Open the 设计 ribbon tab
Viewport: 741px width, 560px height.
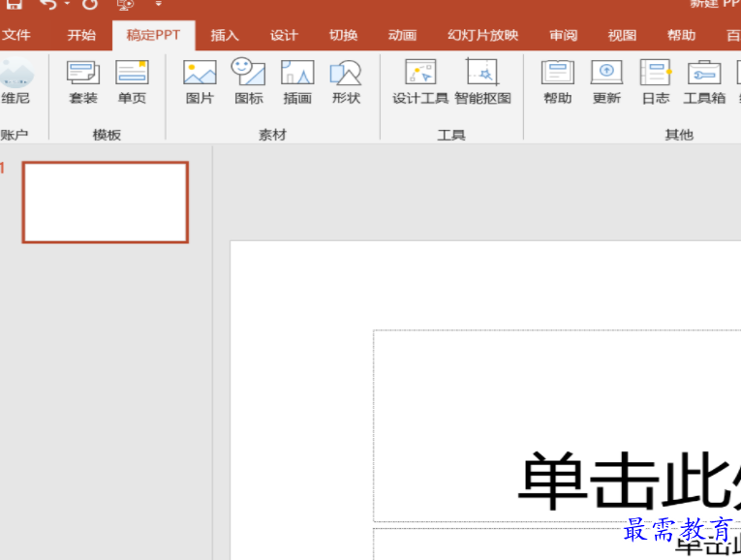click(284, 35)
